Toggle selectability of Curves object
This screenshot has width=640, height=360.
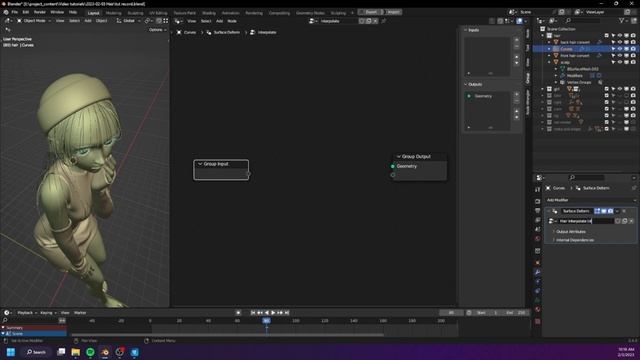tap(613, 49)
